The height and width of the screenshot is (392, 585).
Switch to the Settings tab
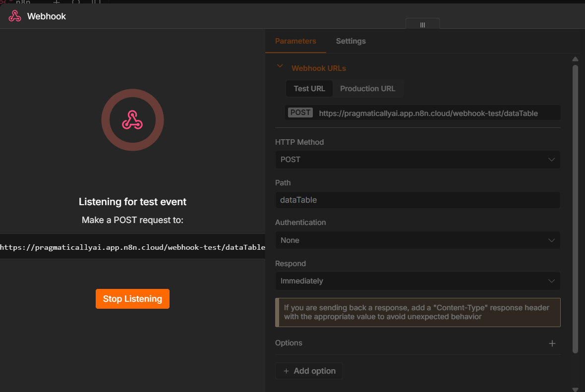click(x=351, y=41)
